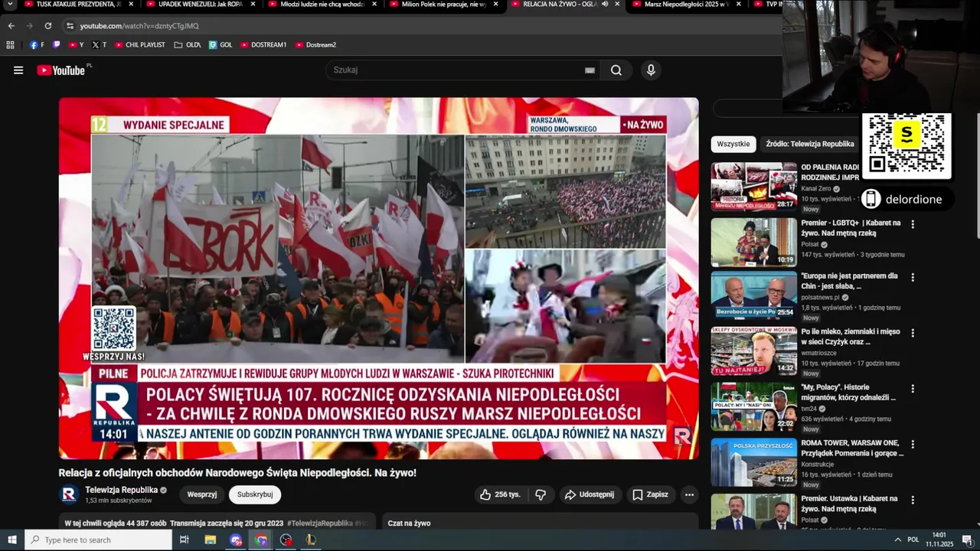Click the Windows 'Type here to search' box
Viewport: 980px width, 551px height.
(98, 540)
